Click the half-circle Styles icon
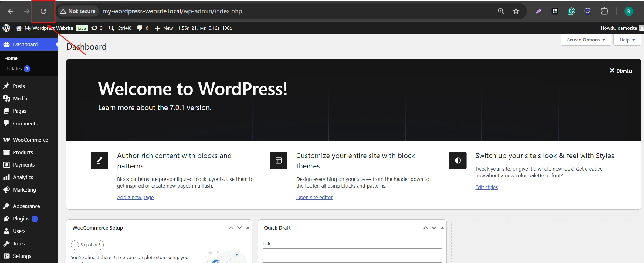 tap(458, 160)
